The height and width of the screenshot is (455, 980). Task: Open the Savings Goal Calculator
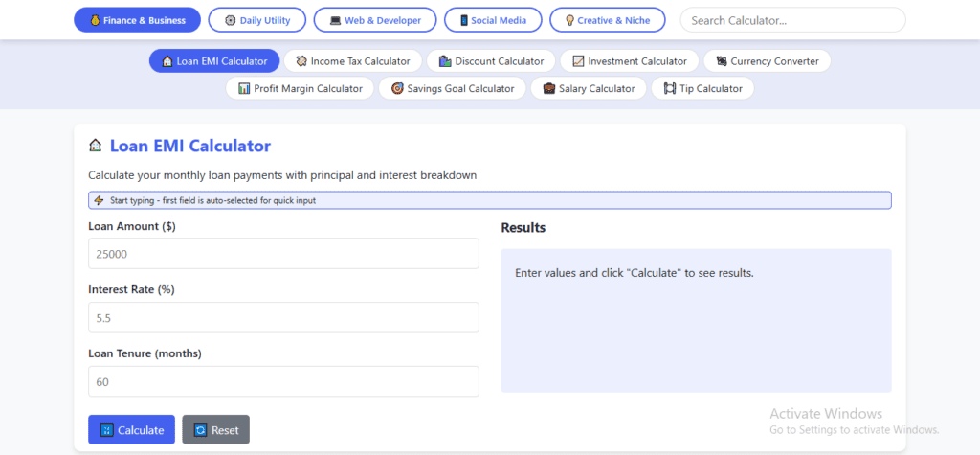tap(453, 88)
